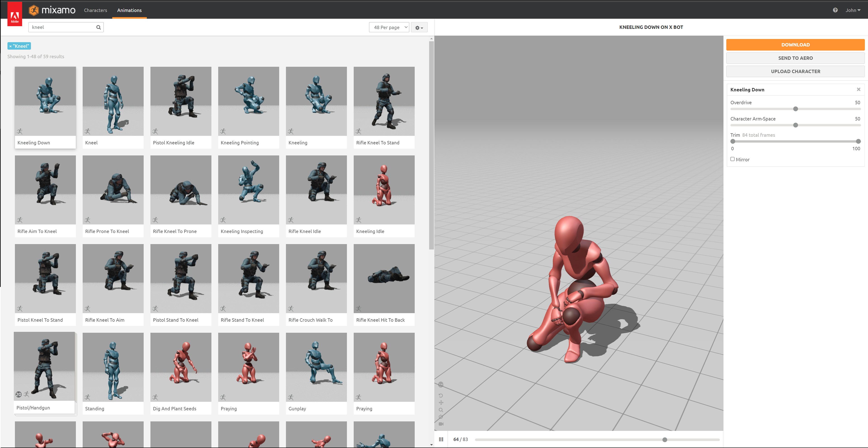This screenshot has width=868, height=448.
Task: Click the UPLOAD CHARACTER button
Action: 795,71
